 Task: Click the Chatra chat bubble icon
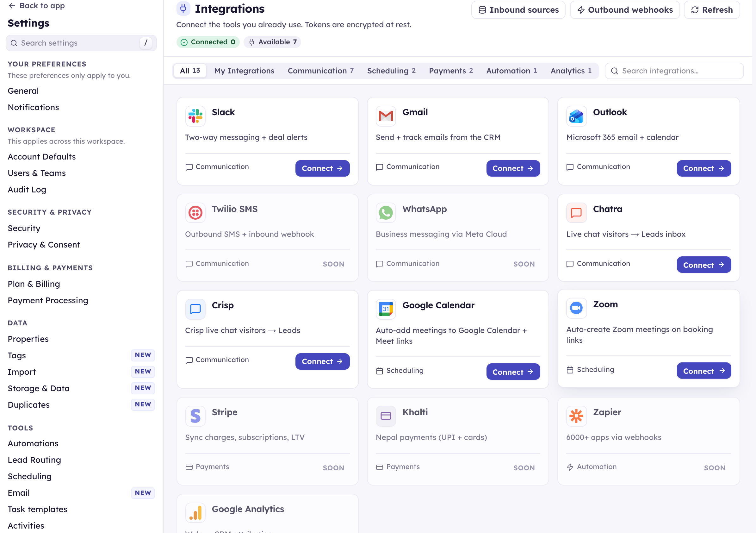click(576, 213)
